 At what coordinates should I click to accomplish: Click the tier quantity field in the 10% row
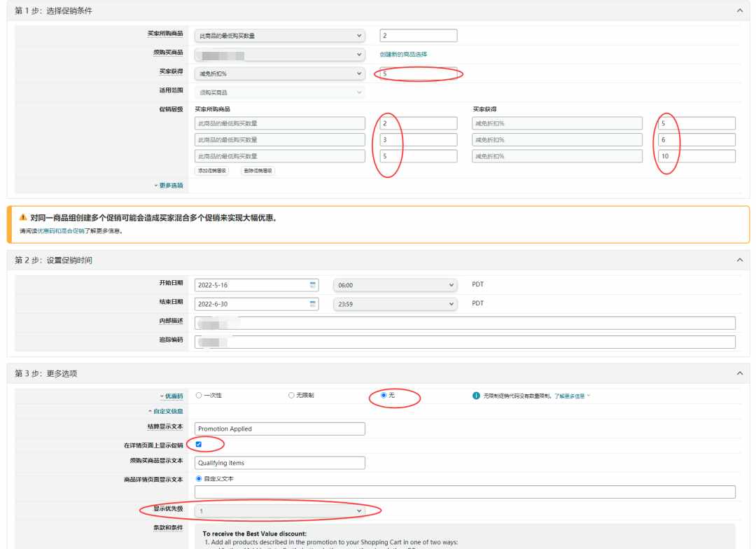point(419,156)
